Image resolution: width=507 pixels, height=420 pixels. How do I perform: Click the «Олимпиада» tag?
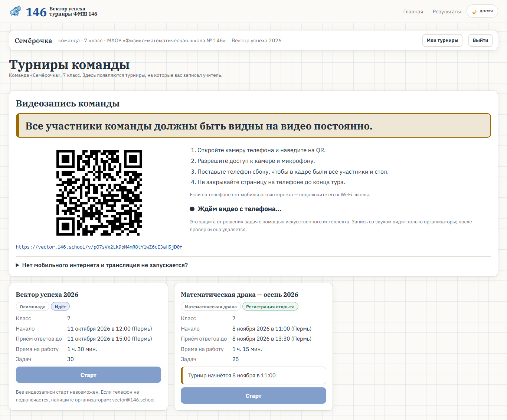tap(33, 306)
